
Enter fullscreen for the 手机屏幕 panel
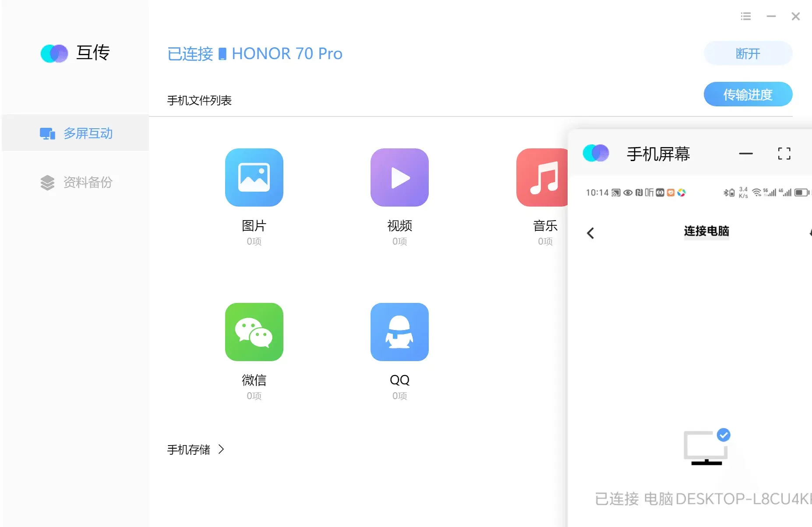(784, 154)
